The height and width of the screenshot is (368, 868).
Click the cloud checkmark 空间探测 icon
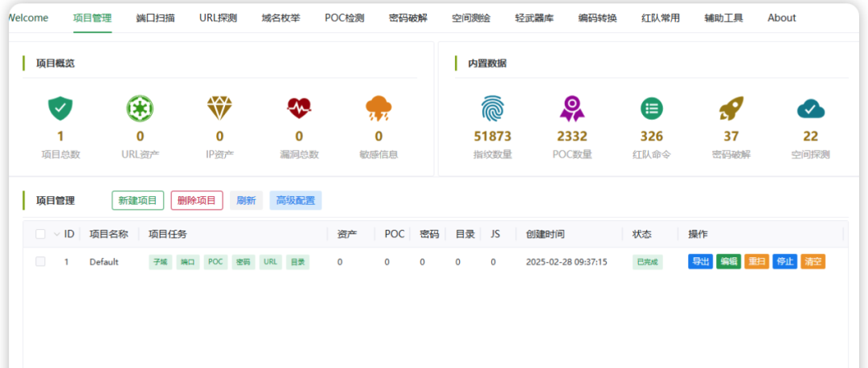point(811,108)
